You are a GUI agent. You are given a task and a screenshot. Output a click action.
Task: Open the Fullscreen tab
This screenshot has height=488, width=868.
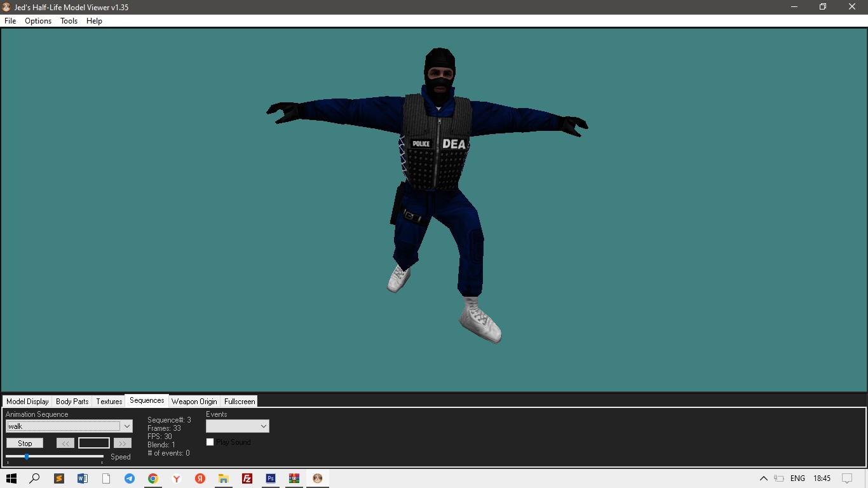coord(240,402)
